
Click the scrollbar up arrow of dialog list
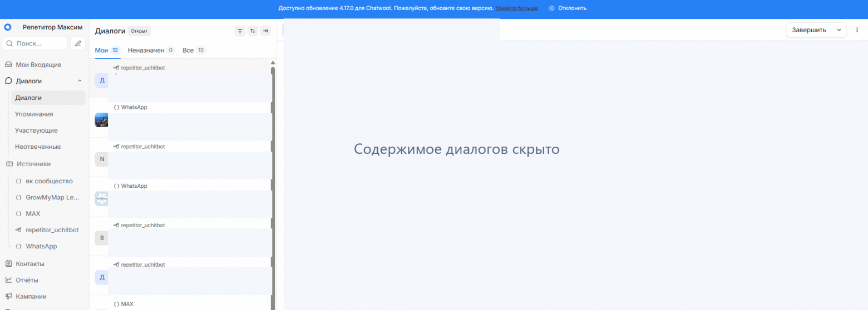273,62
